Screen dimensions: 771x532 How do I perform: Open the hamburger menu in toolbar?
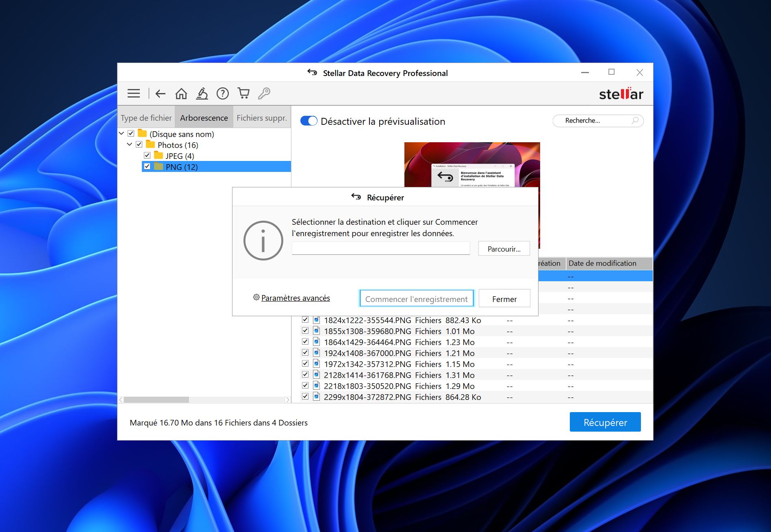[x=133, y=93]
